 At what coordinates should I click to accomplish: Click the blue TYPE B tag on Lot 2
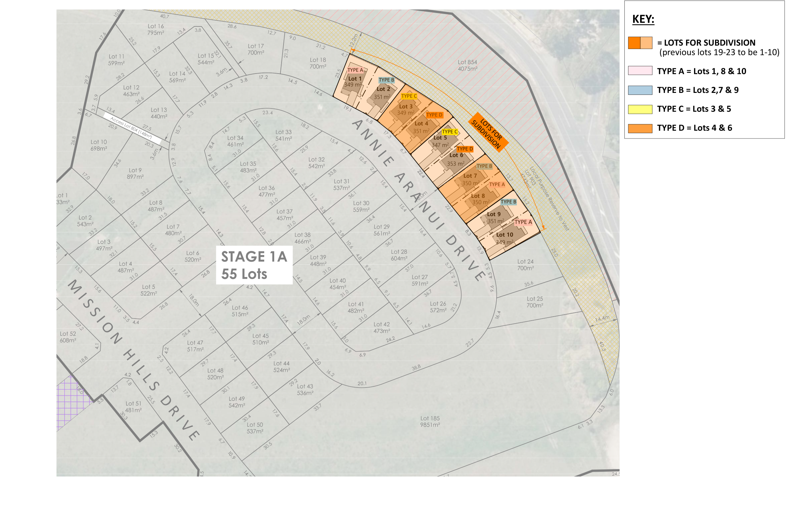pos(386,80)
